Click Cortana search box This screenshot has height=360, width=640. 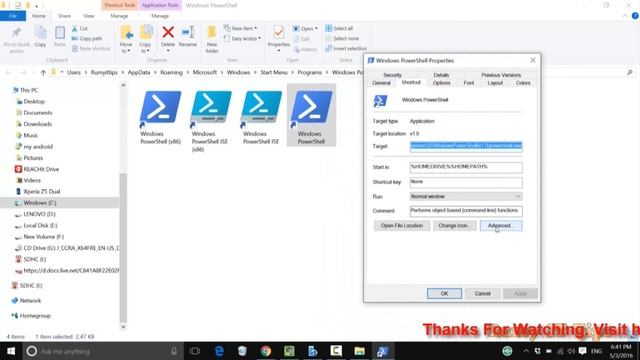[103, 351]
